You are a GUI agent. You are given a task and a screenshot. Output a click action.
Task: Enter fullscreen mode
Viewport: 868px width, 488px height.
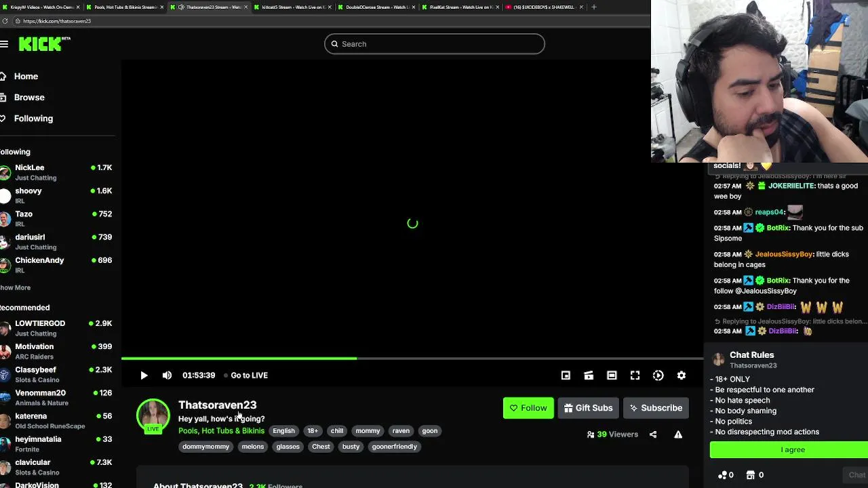tap(635, 375)
